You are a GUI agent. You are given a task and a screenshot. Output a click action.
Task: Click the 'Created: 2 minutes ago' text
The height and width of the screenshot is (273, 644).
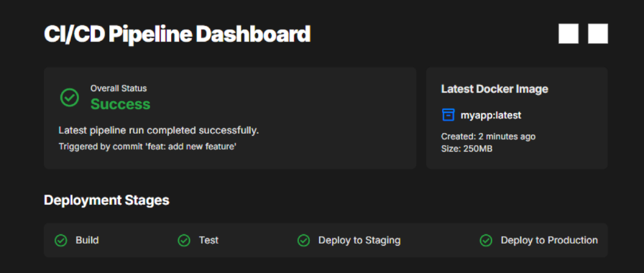tap(488, 136)
